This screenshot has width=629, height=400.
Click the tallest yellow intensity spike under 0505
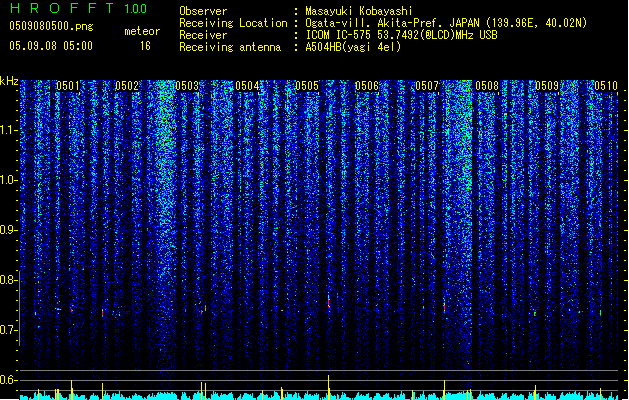pyautogui.click(x=329, y=387)
